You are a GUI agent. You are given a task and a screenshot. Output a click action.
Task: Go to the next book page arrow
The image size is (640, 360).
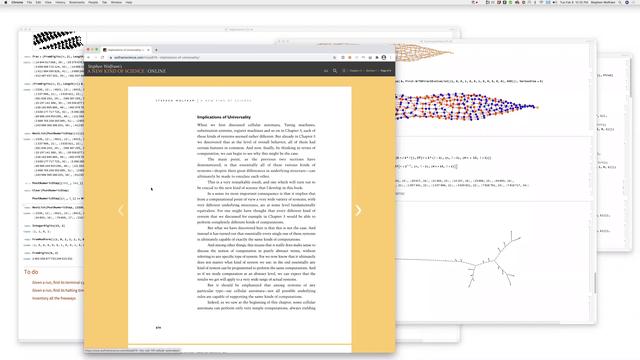pyautogui.click(x=358, y=210)
